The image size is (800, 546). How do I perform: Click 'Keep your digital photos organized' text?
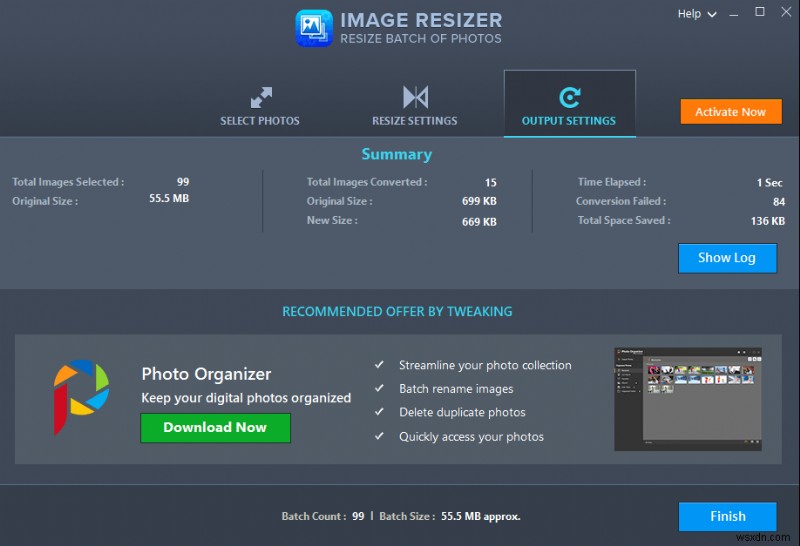[x=246, y=398]
